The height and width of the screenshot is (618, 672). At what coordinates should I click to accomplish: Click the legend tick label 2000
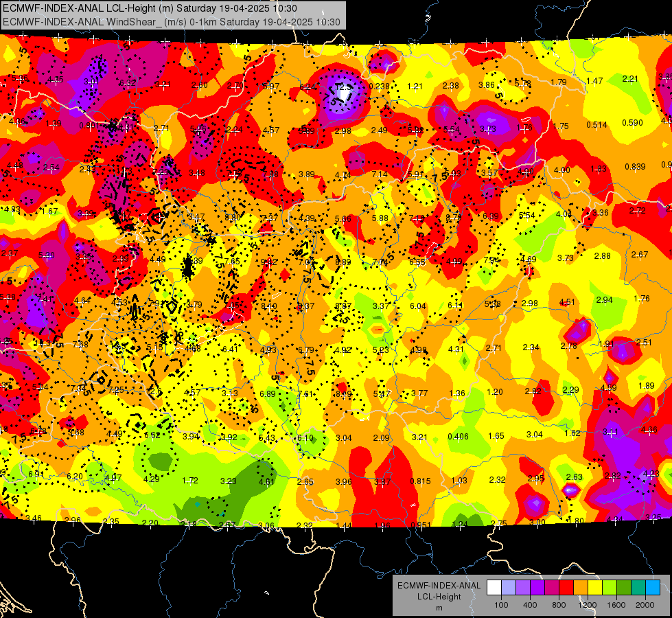(x=645, y=605)
